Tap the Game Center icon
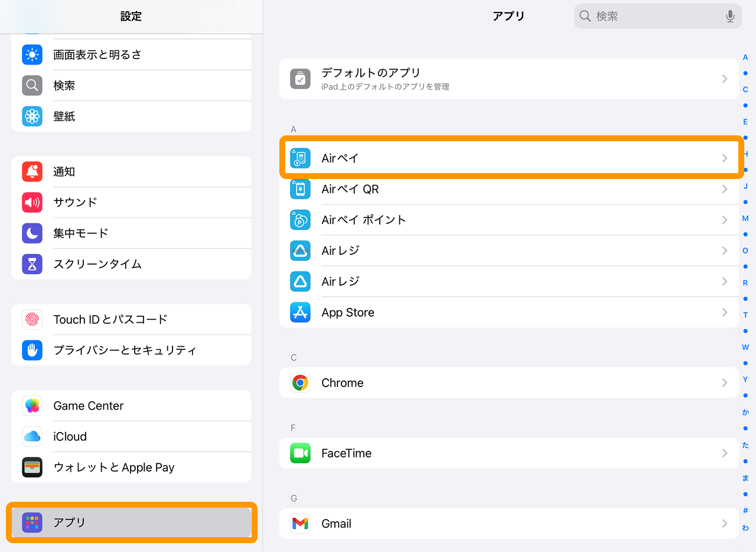The height and width of the screenshot is (552, 756). click(32, 406)
